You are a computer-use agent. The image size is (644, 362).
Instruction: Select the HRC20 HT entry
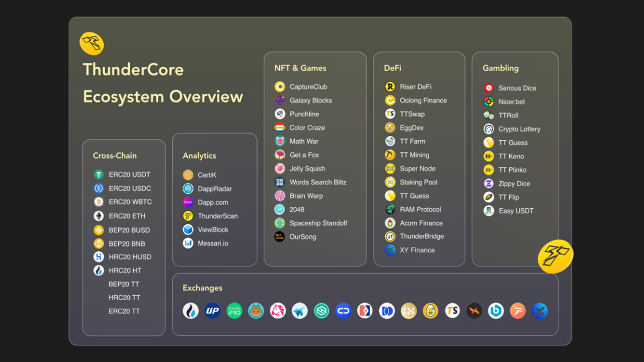coord(117,270)
